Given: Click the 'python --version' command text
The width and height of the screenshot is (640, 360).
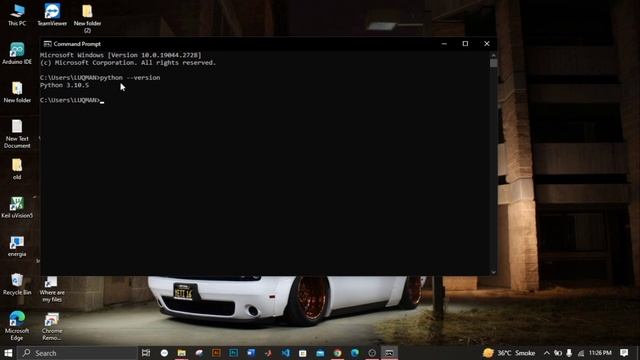Looking at the screenshot, I should pos(130,78).
